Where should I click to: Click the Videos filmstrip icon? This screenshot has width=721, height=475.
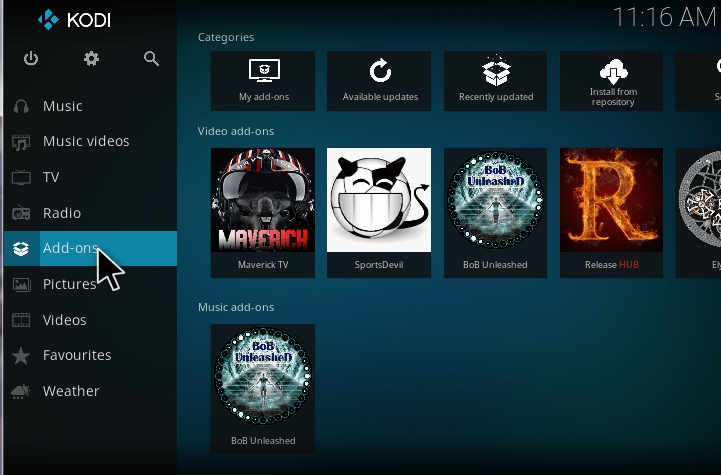[x=21, y=320]
